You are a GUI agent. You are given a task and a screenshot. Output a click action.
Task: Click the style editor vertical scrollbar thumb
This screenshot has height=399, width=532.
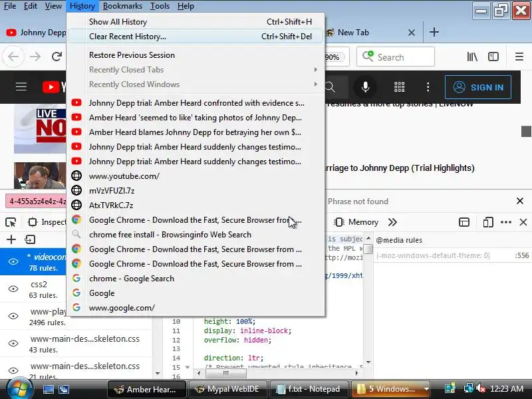(368, 249)
